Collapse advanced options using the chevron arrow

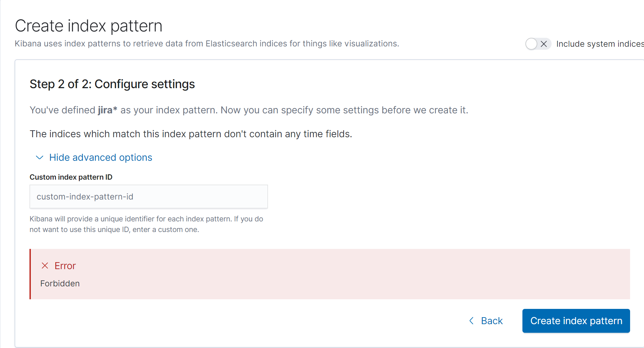tap(39, 157)
